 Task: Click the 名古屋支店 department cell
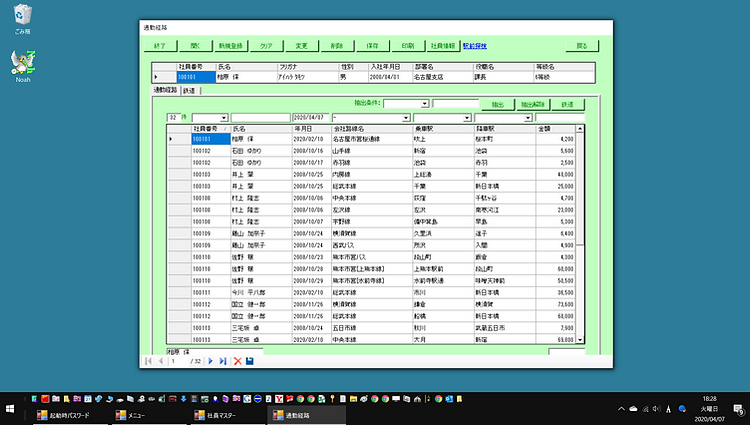pos(442,77)
